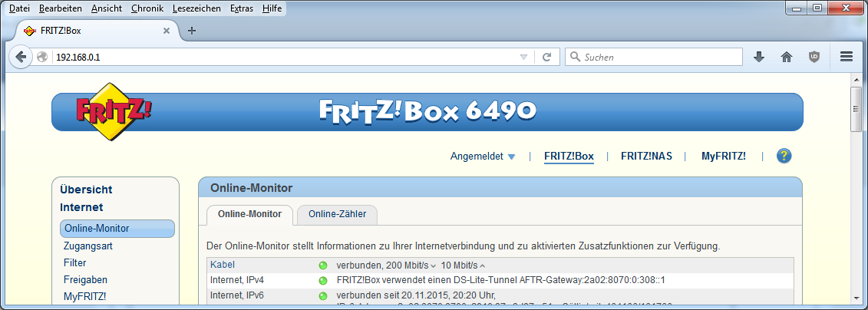Viewport: 868px width, 310px height.
Task: Close the FRITZ!Box browser tab
Action: (166, 31)
